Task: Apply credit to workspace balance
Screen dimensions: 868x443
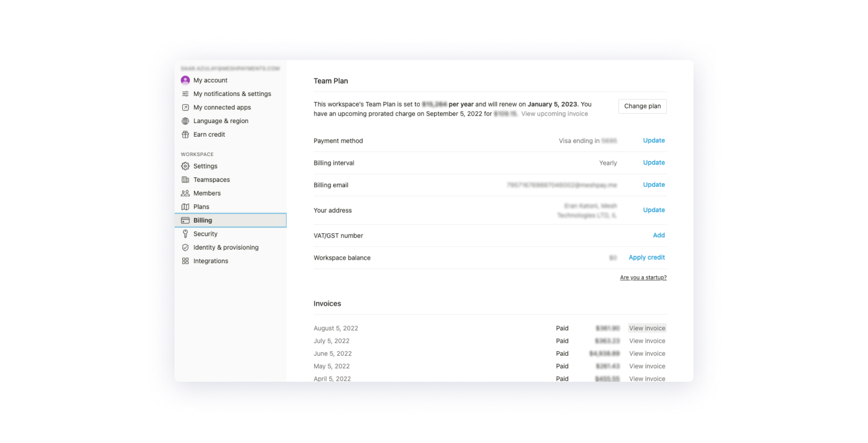Action: [x=646, y=257]
